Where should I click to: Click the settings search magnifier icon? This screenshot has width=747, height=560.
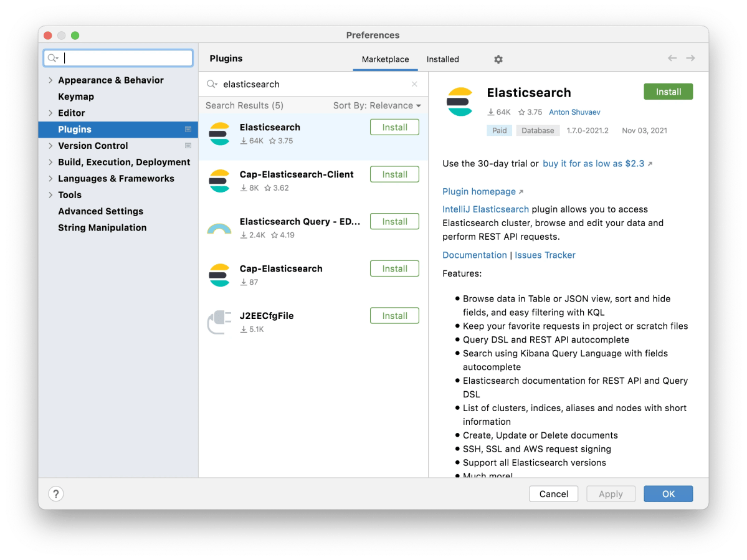pyautogui.click(x=53, y=58)
